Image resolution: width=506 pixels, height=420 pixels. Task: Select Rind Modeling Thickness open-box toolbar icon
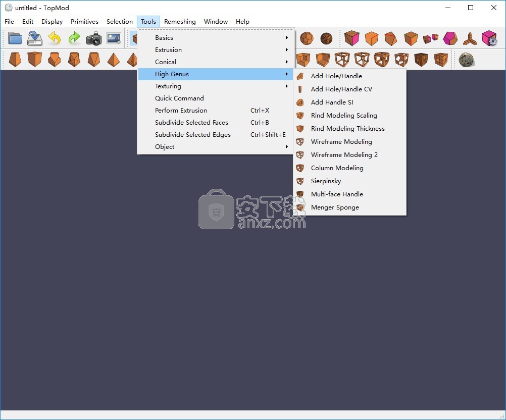point(322,60)
